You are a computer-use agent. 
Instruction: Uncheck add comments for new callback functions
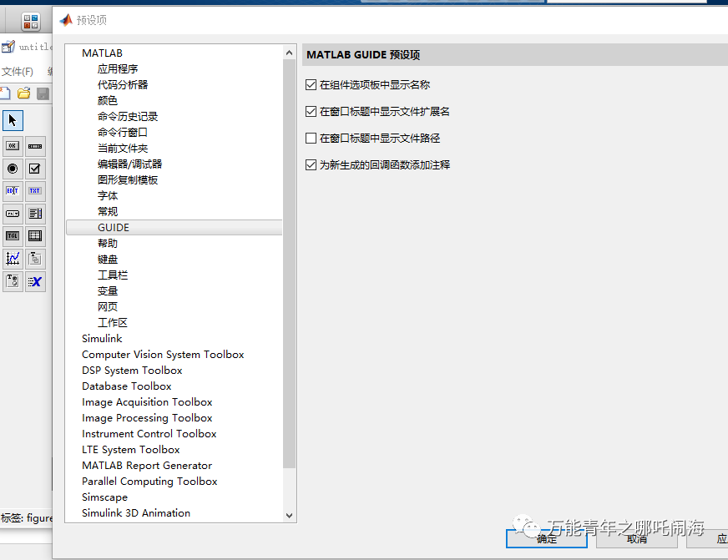311,164
